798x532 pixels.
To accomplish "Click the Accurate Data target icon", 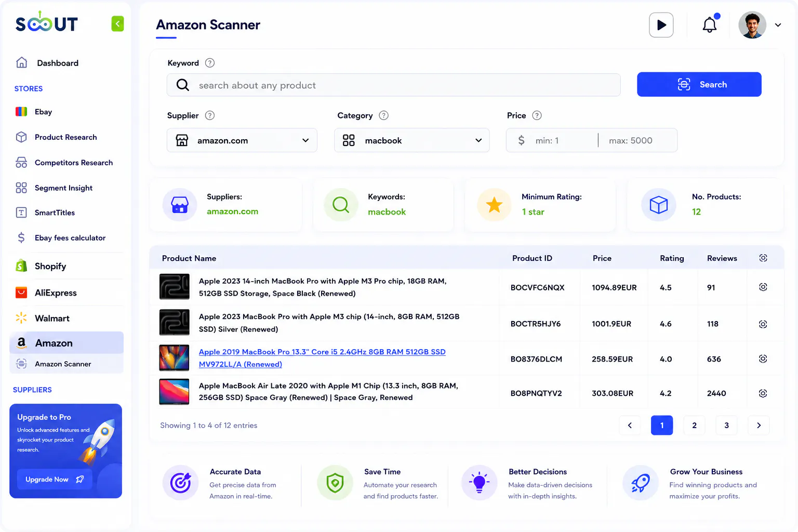I will click(x=180, y=483).
